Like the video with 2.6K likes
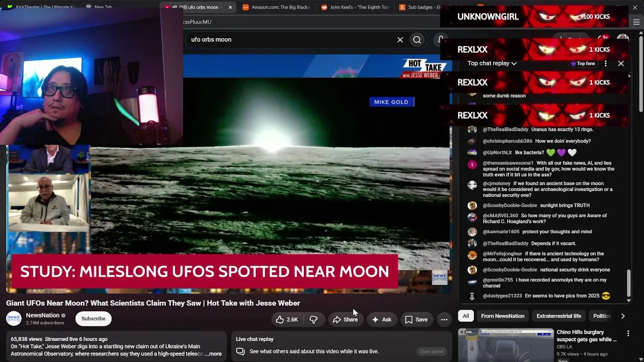644x362 pixels. point(287,319)
